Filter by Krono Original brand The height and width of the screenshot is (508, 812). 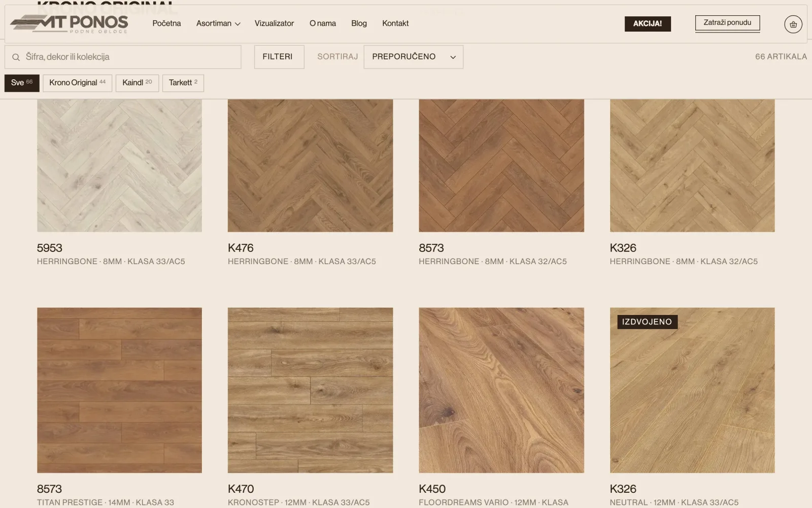tap(77, 83)
